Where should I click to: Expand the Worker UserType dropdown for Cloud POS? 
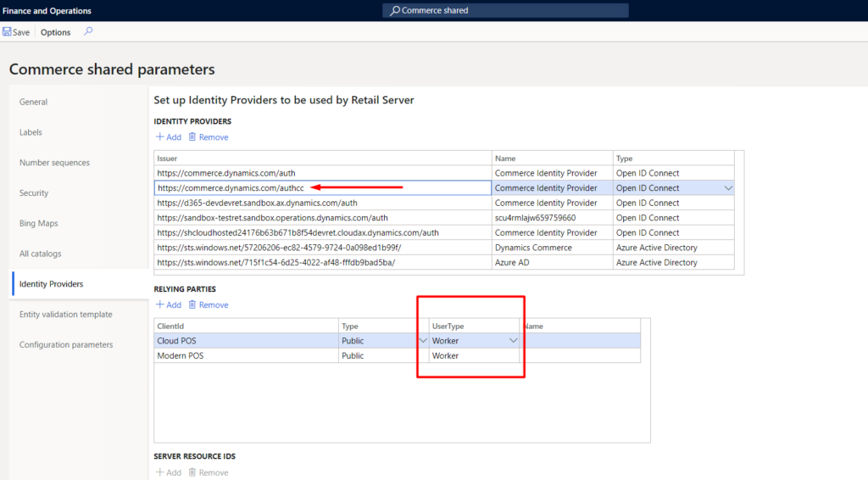513,340
